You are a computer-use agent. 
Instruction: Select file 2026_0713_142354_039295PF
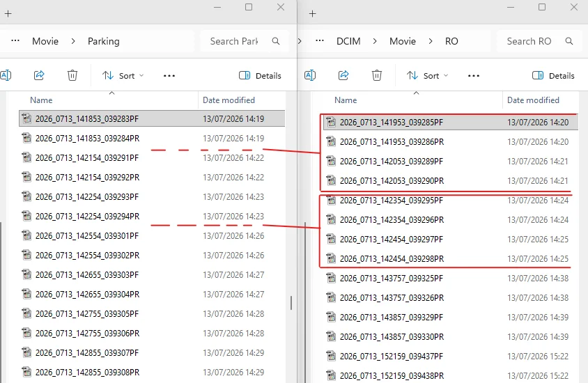click(x=451, y=200)
